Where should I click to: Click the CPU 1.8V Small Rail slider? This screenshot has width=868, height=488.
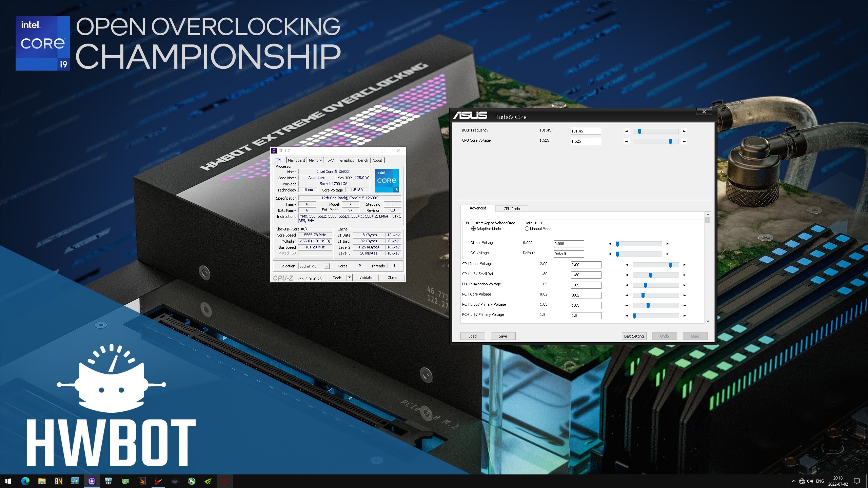[x=656, y=275]
